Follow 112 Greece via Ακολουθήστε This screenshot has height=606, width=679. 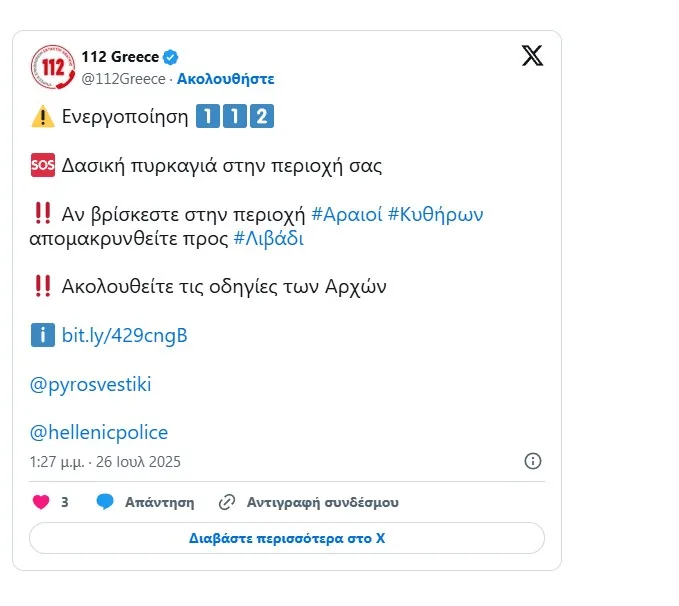pos(226,79)
